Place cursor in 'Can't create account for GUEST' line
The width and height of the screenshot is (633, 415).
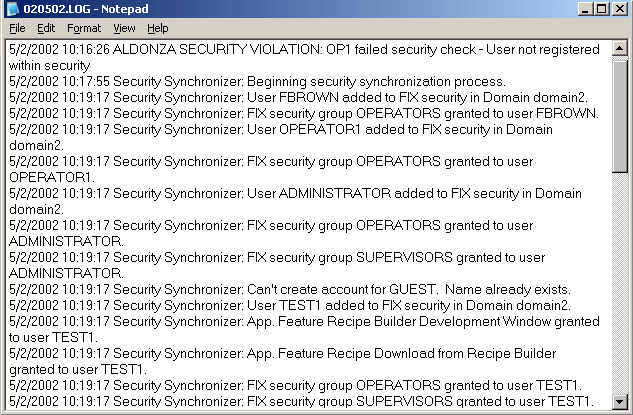(289, 289)
